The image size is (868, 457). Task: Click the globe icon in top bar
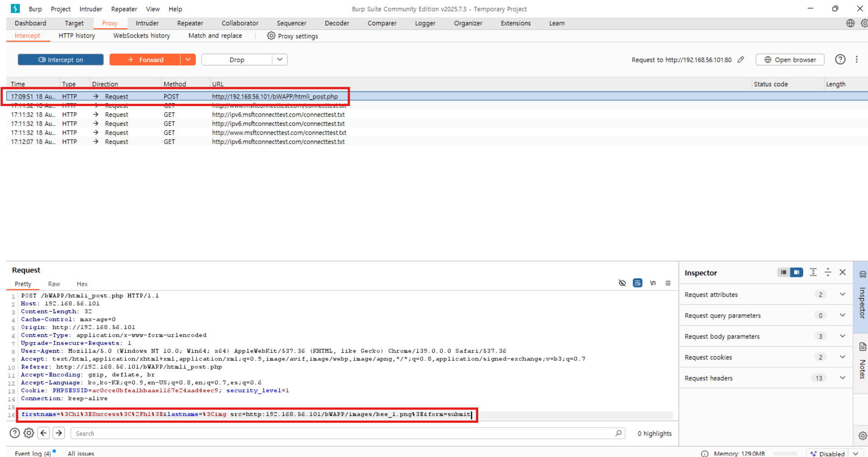point(850,23)
